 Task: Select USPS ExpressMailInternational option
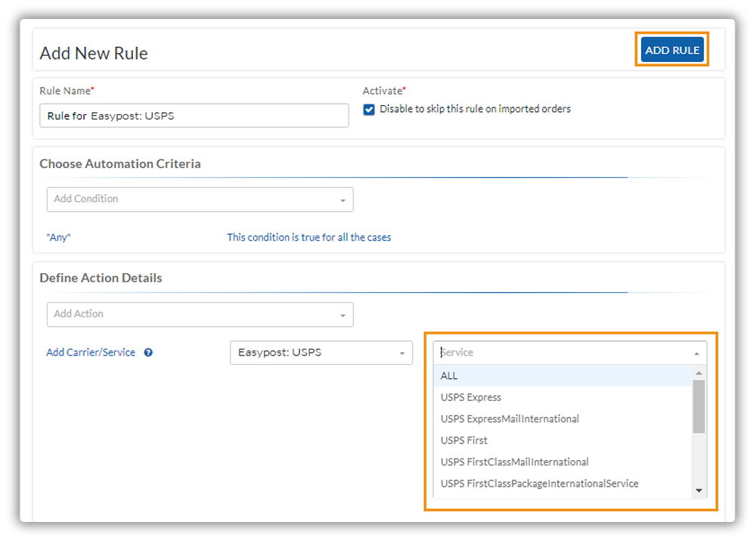point(562,418)
